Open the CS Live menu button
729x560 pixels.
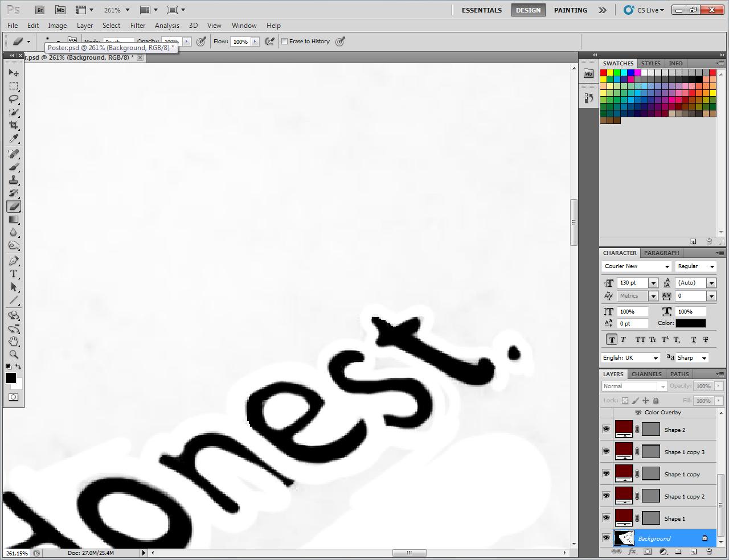point(644,10)
